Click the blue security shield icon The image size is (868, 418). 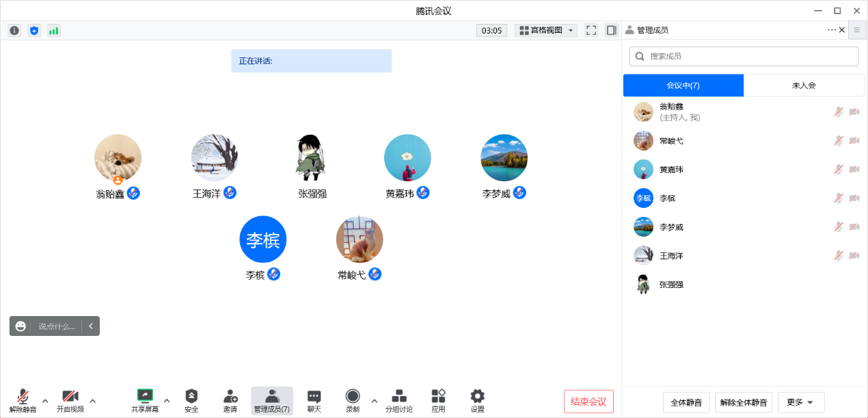[x=34, y=30]
